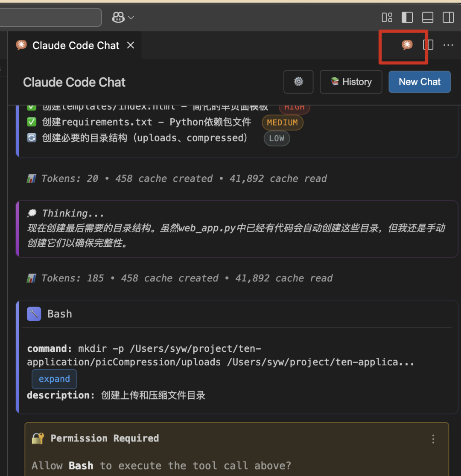Start a New Chat

pos(420,82)
